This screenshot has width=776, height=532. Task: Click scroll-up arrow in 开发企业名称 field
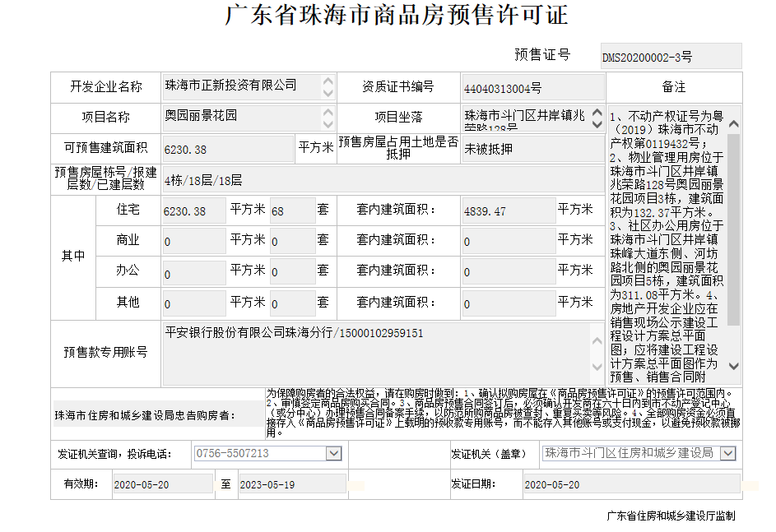328,81
